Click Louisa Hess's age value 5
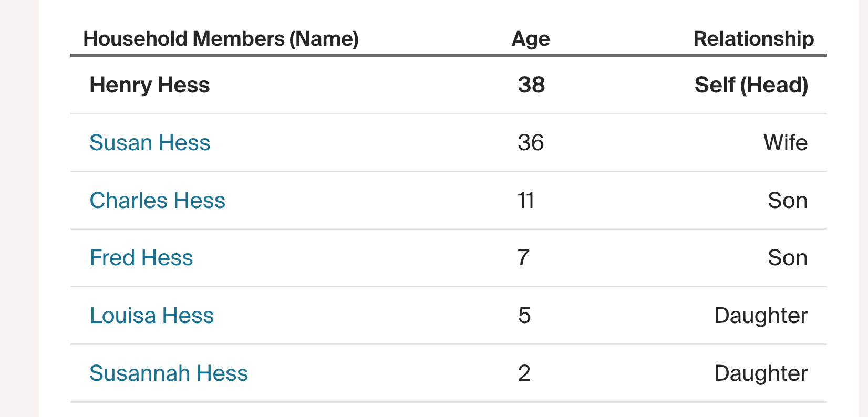 [524, 316]
